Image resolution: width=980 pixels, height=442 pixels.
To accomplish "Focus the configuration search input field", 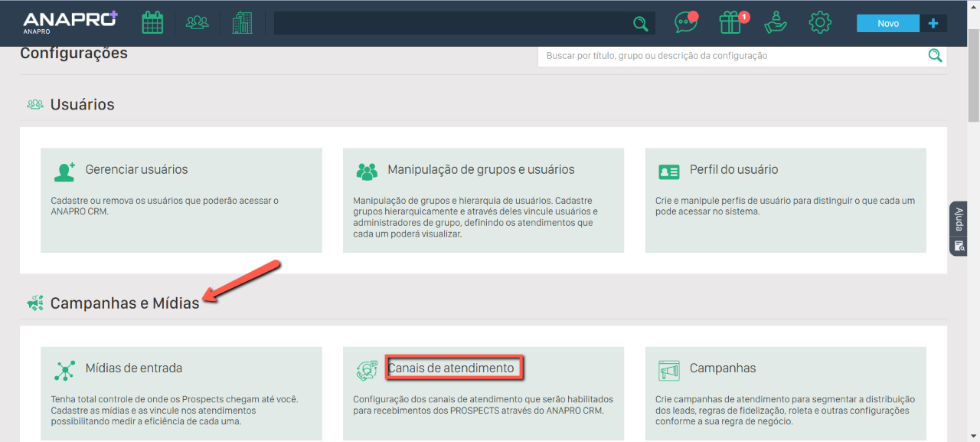I will pos(731,56).
